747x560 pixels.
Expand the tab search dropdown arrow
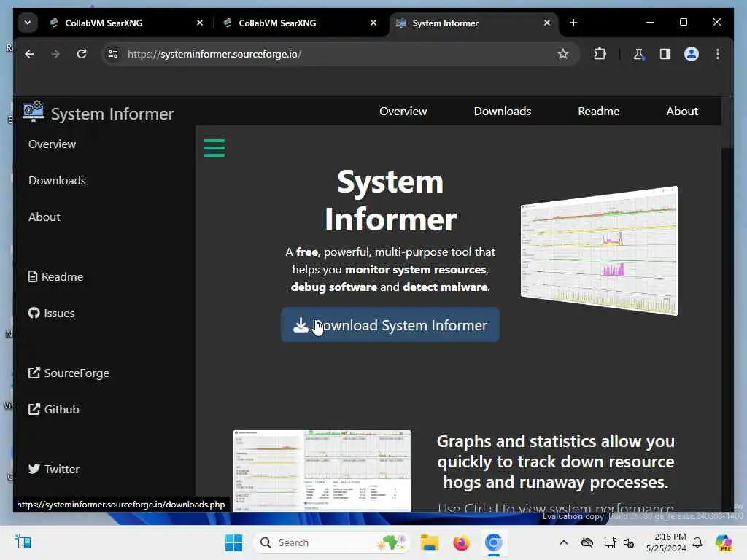tap(28, 23)
